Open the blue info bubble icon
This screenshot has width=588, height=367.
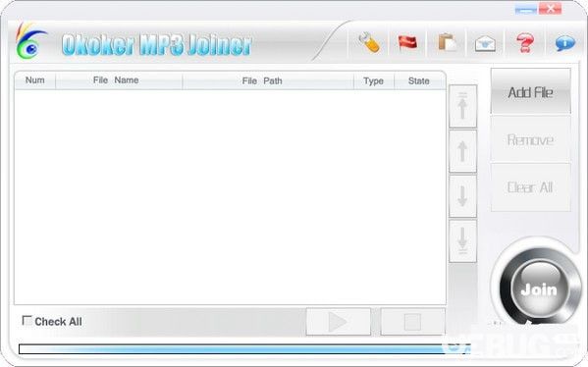[x=564, y=43]
